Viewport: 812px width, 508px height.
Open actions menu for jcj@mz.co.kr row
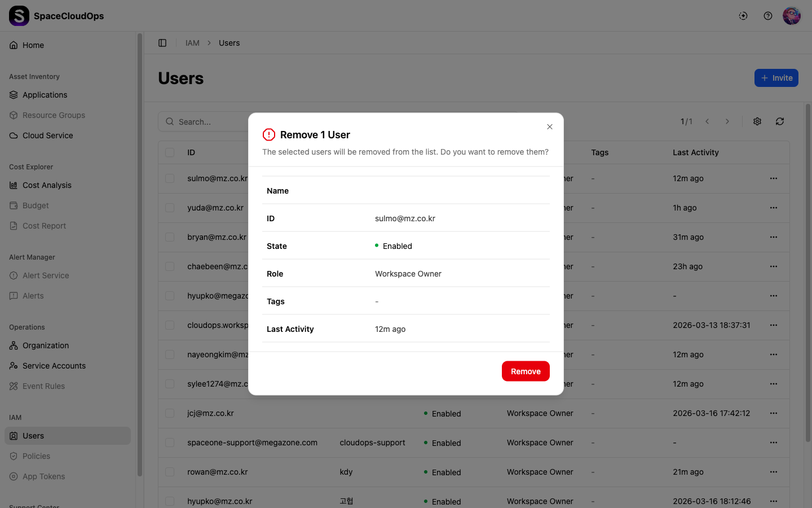click(774, 413)
